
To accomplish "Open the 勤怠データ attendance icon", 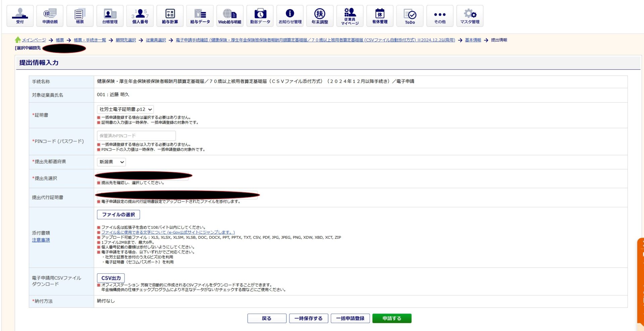I will click(x=260, y=16).
